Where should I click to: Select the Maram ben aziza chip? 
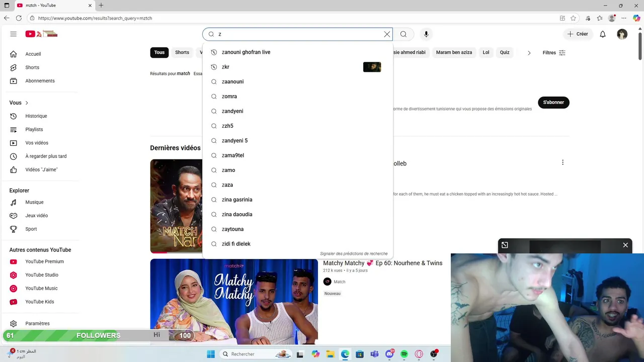(454, 52)
